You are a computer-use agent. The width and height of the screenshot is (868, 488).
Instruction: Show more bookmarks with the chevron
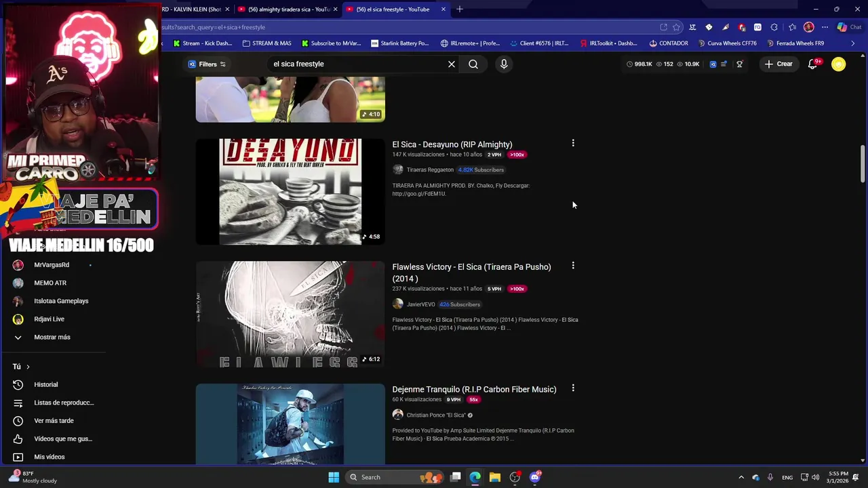tap(853, 43)
